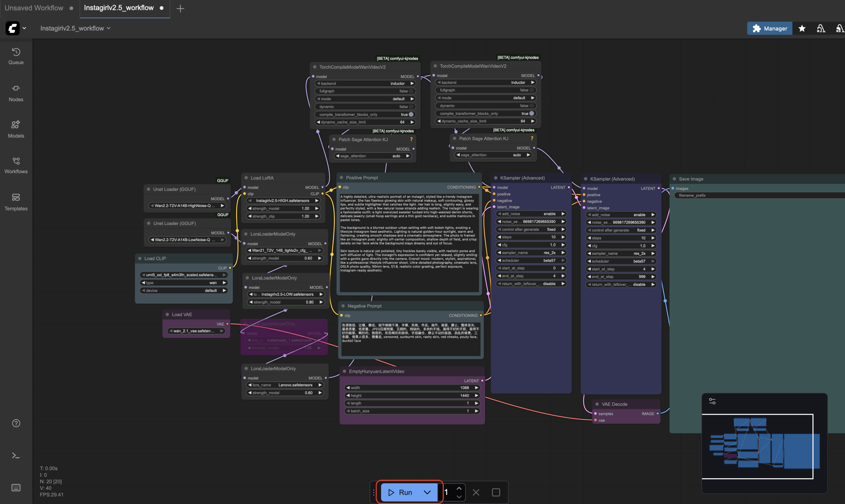Toggle compile_transformer_blocks_only in left TorchCompile node

pos(411,114)
